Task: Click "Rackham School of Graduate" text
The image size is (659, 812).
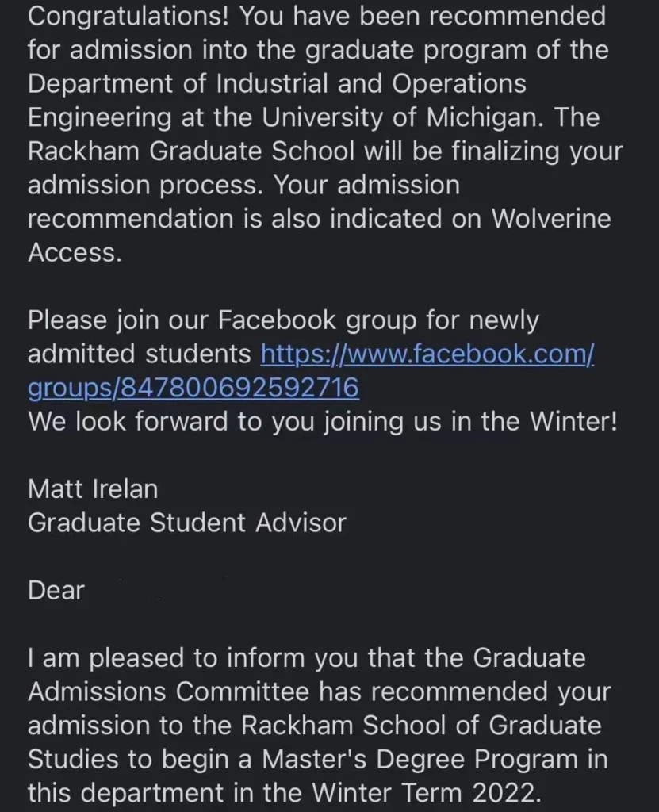Action: (x=421, y=725)
